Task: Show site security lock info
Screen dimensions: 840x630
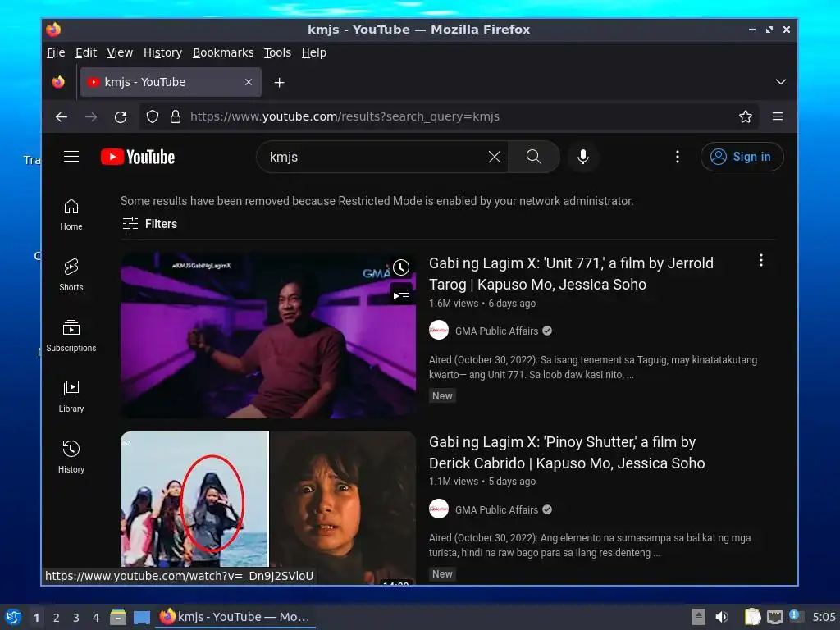Action: (x=176, y=116)
